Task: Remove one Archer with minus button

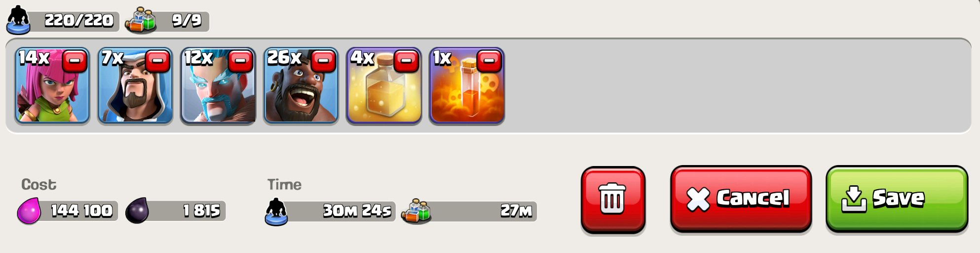Action: click(75, 61)
